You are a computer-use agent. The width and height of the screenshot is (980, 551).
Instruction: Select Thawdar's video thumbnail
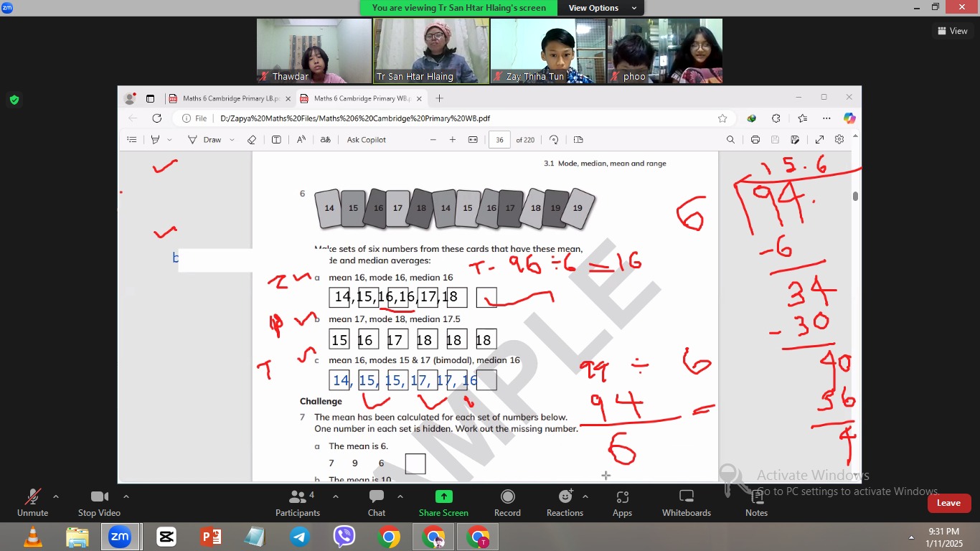(314, 51)
